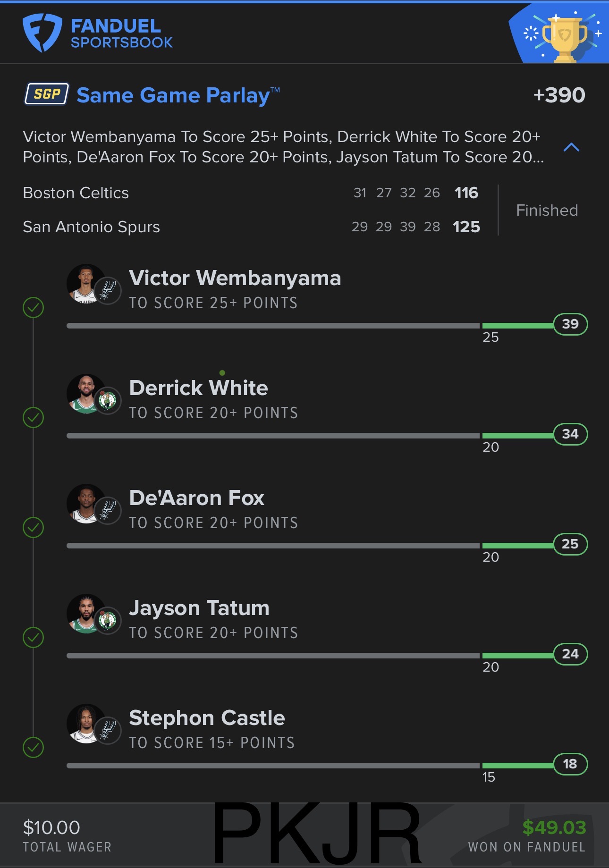Click Spurs logo beside De'Aaron Fox

(x=108, y=510)
